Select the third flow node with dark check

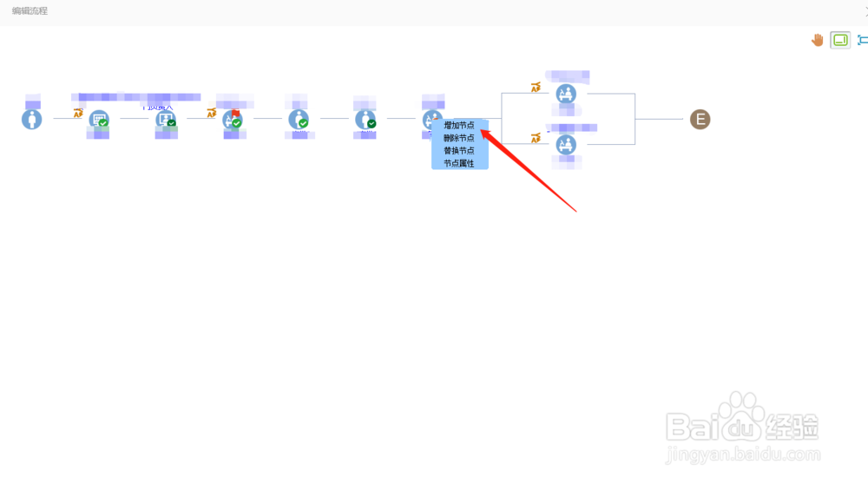pos(166,119)
